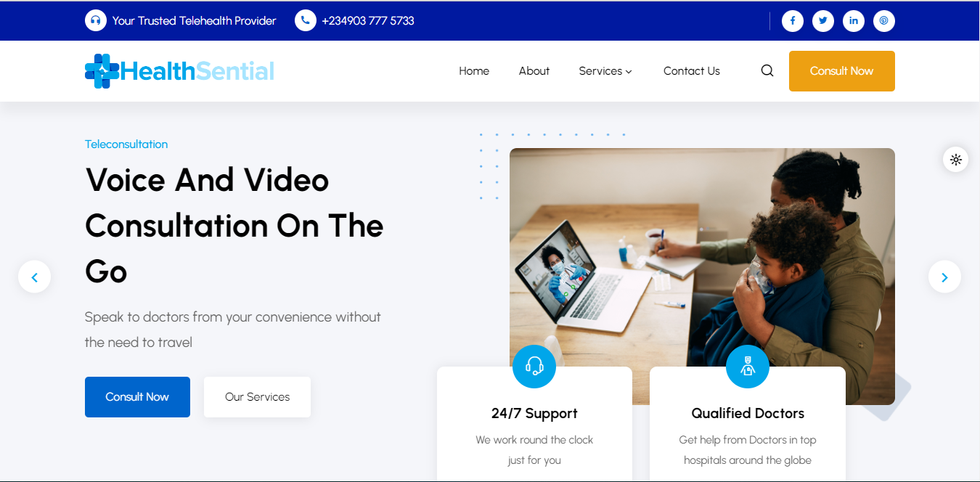Toggle light/dark mode sun button

[x=955, y=160]
